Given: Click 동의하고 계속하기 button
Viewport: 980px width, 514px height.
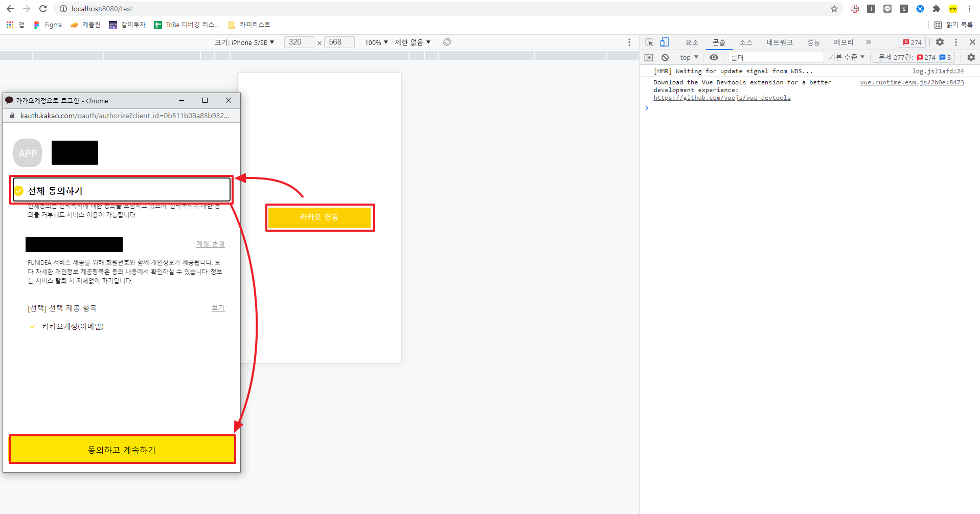Looking at the screenshot, I should click(x=122, y=450).
